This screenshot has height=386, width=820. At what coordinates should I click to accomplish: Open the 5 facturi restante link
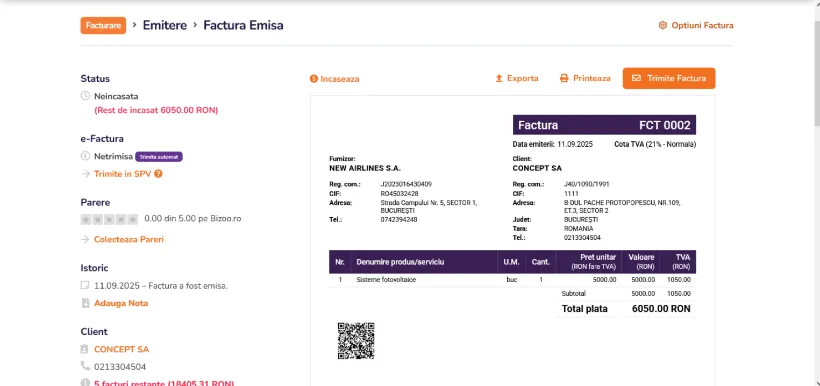164,383
